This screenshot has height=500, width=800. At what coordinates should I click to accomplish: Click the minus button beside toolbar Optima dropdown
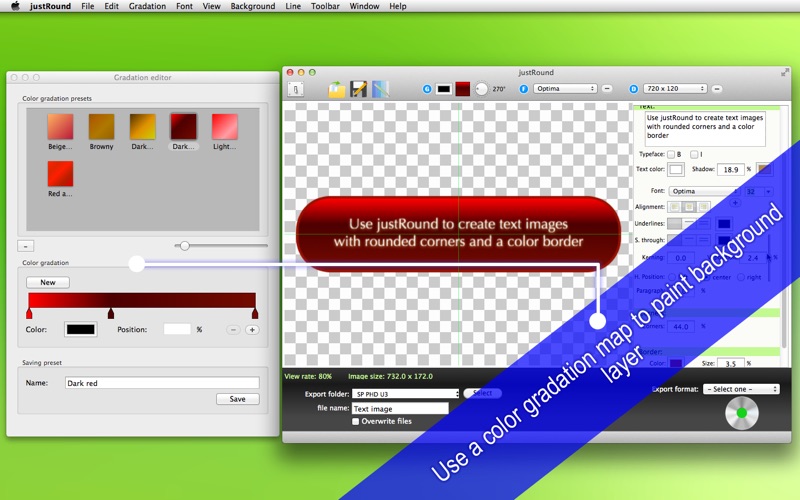(x=607, y=89)
